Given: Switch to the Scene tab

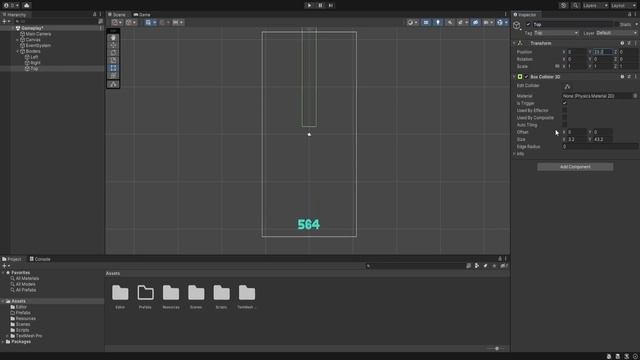Looking at the screenshot, I should (117, 14).
